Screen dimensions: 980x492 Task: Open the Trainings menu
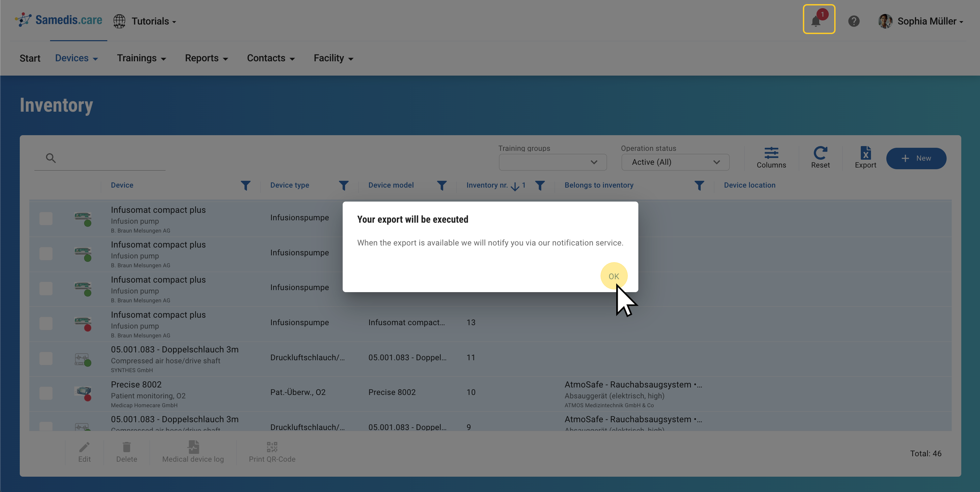(x=141, y=58)
